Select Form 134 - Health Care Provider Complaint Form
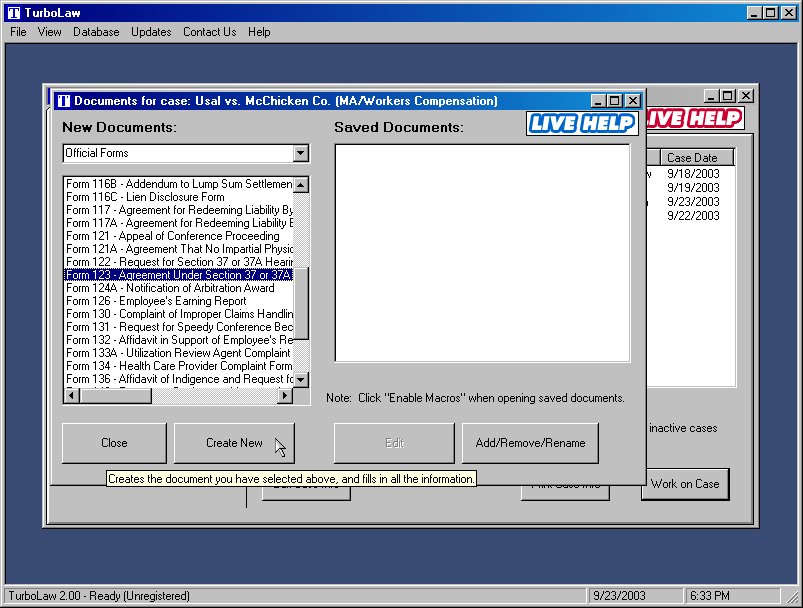803x608 pixels. click(x=179, y=366)
